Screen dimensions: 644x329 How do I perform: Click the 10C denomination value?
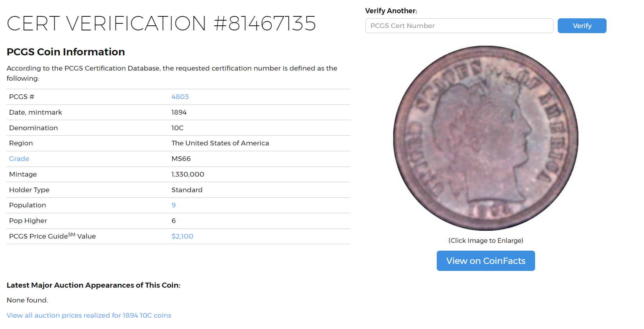pos(177,128)
